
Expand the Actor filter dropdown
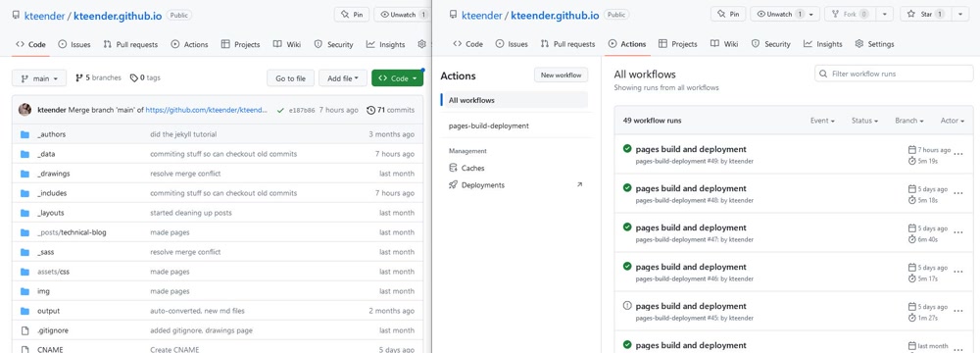pos(952,121)
